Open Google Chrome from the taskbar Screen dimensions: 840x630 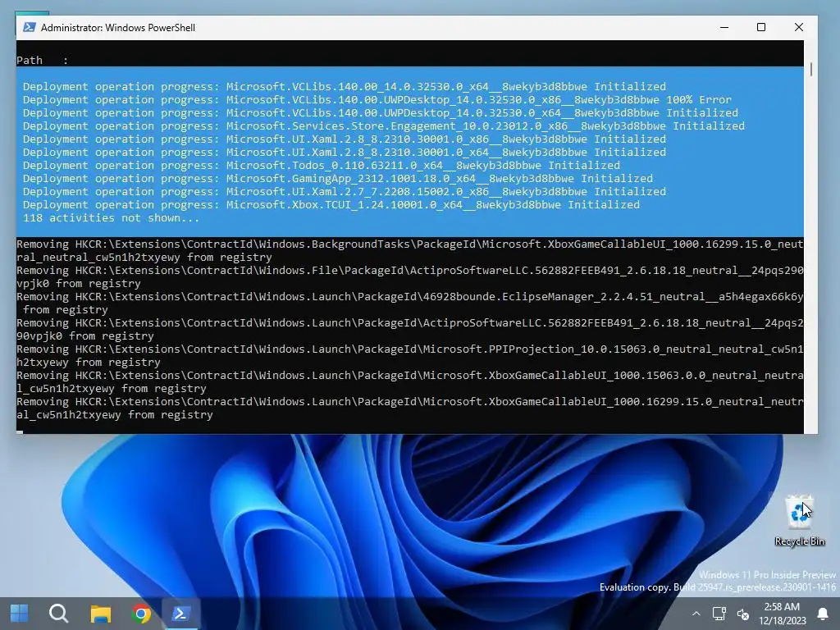141,614
